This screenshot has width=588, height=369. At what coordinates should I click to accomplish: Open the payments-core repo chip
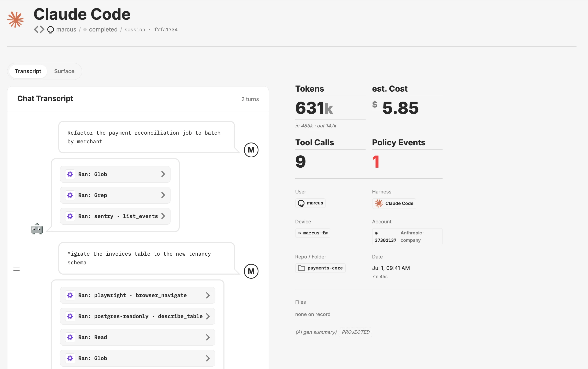pos(320,268)
